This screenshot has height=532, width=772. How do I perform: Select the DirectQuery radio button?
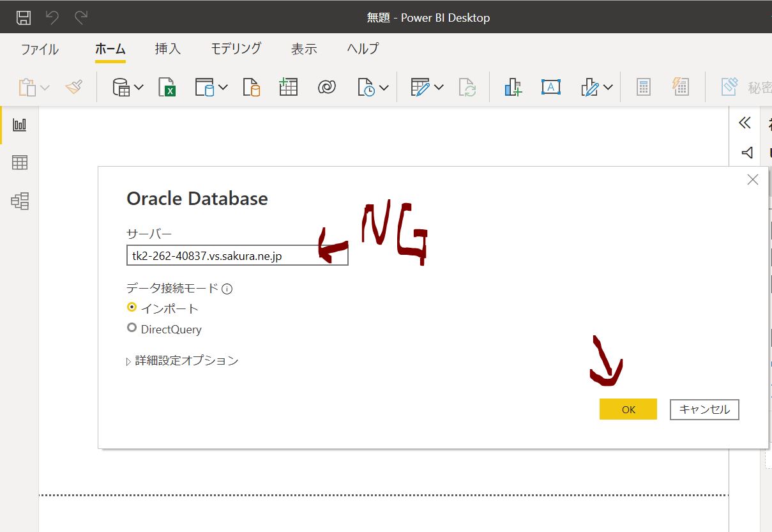tap(132, 328)
